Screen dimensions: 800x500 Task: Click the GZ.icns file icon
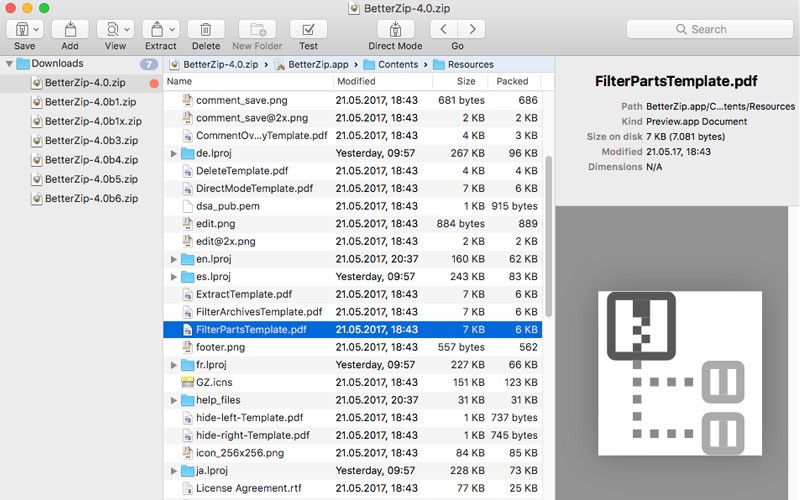187,383
